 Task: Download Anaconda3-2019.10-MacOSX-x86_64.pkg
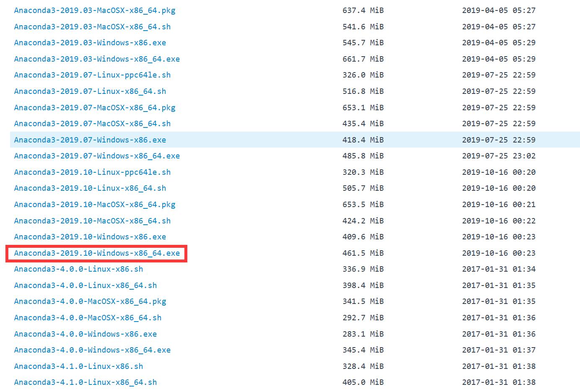pyautogui.click(x=95, y=204)
